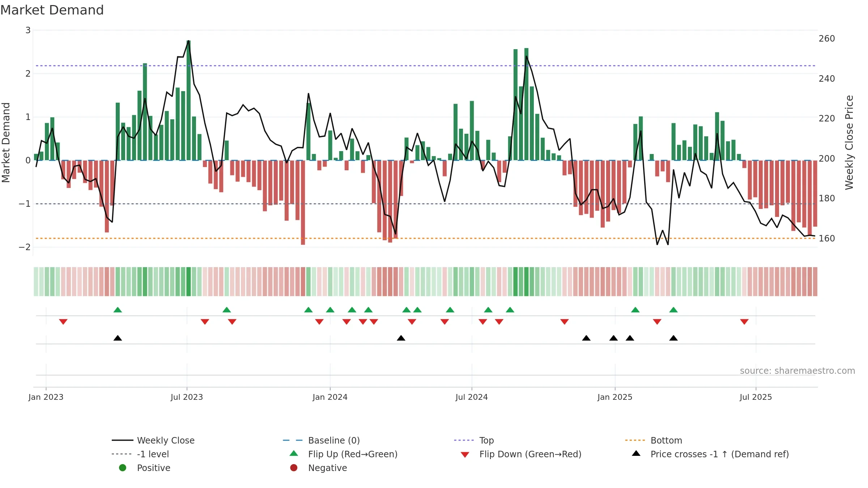The height and width of the screenshot is (488, 868).
Task: Click the 160 tick on the price axis
Action: pyautogui.click(x=827, y=239)
